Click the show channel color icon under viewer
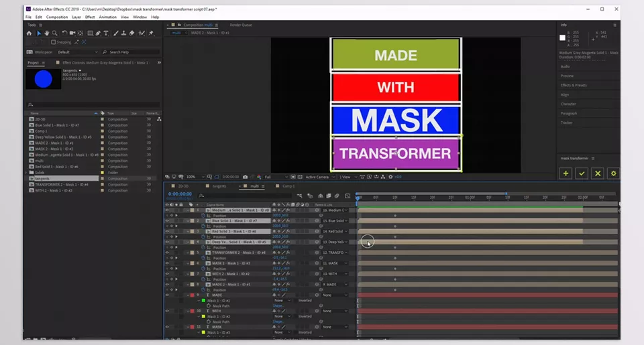The height and width of the screenshot is (345, 644). [x=259, y=177]
